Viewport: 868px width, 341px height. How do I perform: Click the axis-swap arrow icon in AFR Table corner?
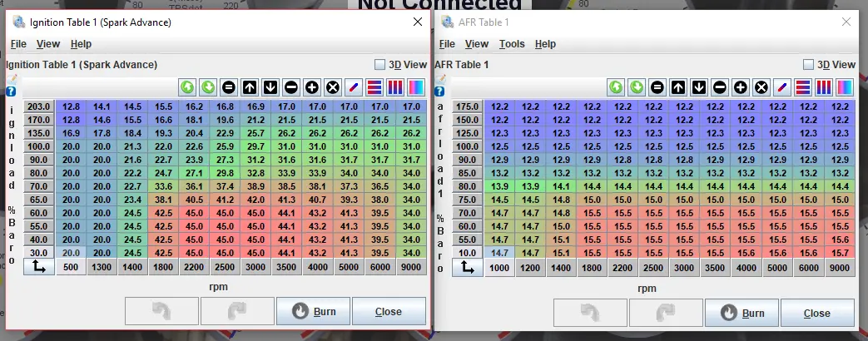pyautogui.click(x=468, y=268)
